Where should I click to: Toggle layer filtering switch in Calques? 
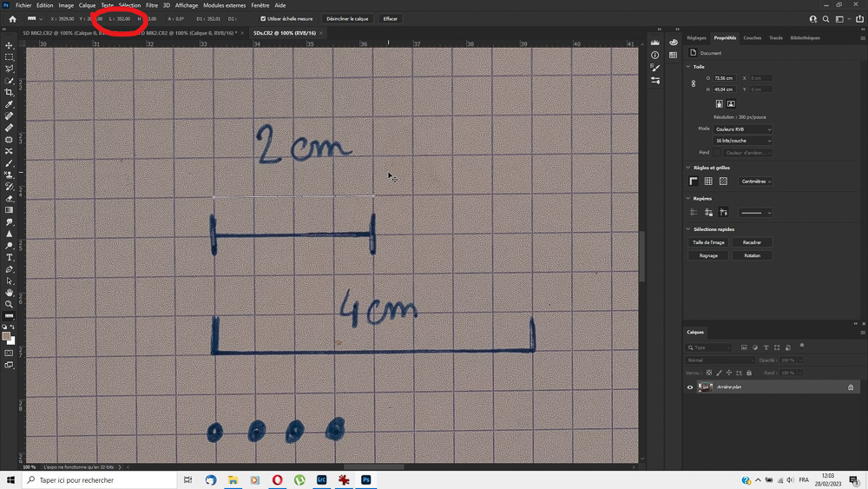pos(802,346)
